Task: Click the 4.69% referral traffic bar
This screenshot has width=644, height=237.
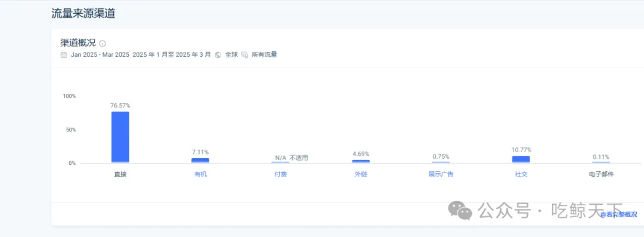Action: click(x=361, y=161)
